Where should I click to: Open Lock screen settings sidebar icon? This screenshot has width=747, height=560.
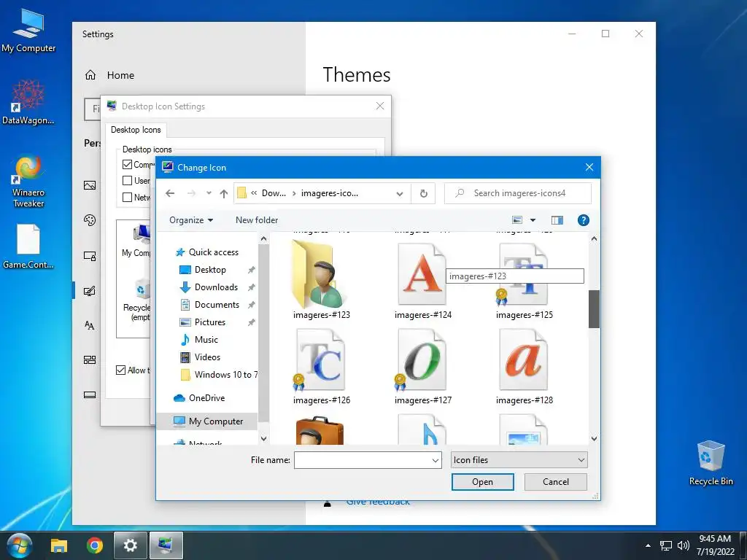[x=90, y=256]
